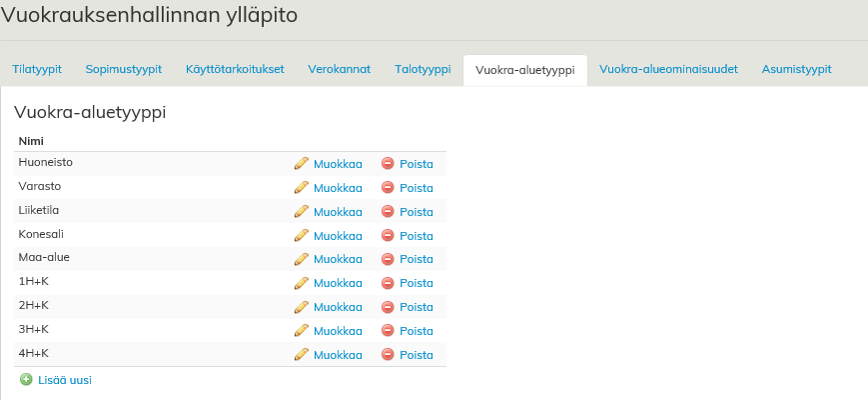Click the Lisää uusi link
868x400 pixels.
pyautogui.click(x=65, y=380)
